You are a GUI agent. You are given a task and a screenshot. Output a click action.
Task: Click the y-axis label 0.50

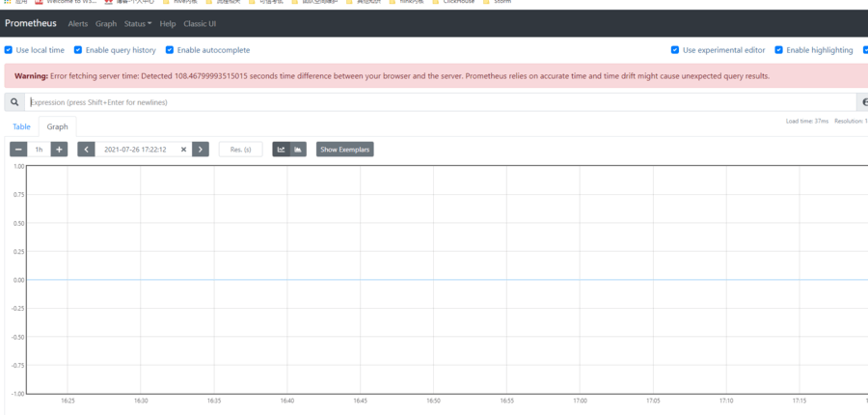point(17,223)
